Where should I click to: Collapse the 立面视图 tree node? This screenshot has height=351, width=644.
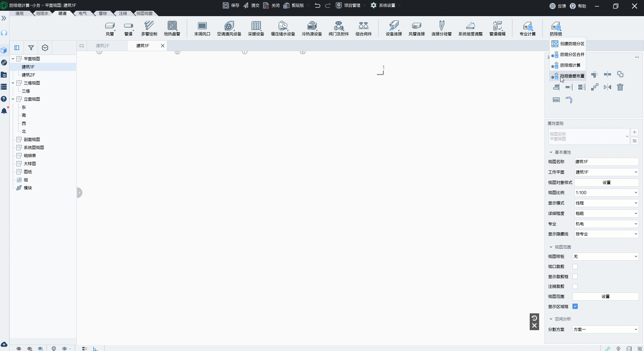(x=13, y=99)
